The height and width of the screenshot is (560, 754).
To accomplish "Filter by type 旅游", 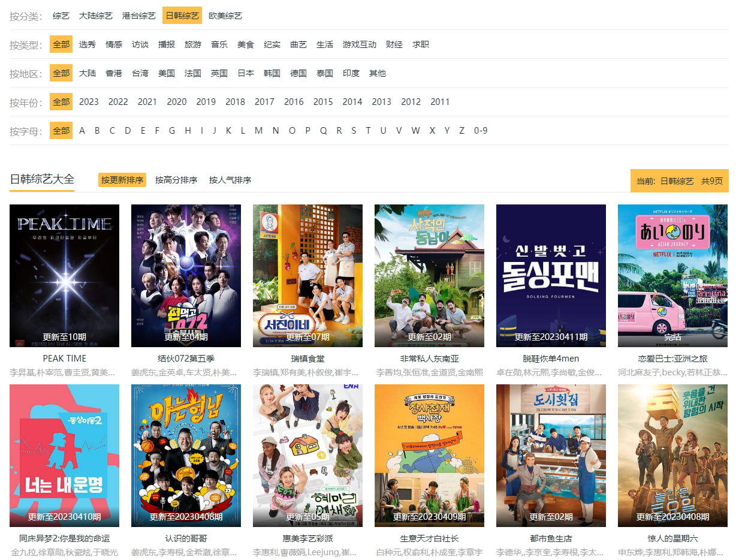I will [x=193, y=44].
